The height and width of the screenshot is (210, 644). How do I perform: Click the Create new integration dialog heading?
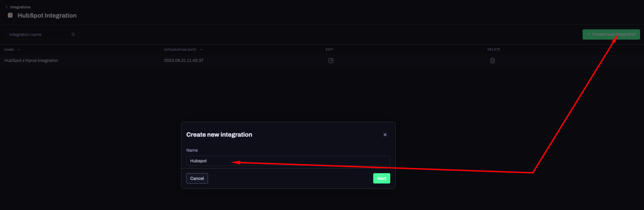tap(219, 135)
